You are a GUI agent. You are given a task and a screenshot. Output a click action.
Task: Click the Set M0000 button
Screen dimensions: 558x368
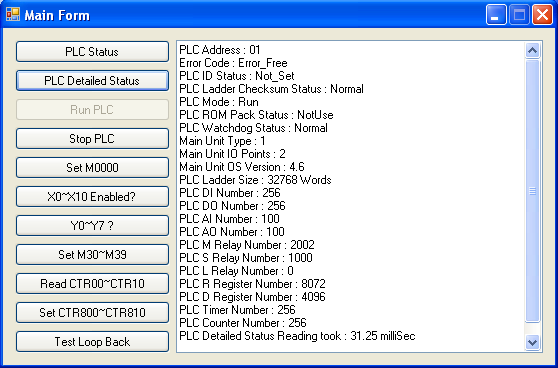point(92,168)
